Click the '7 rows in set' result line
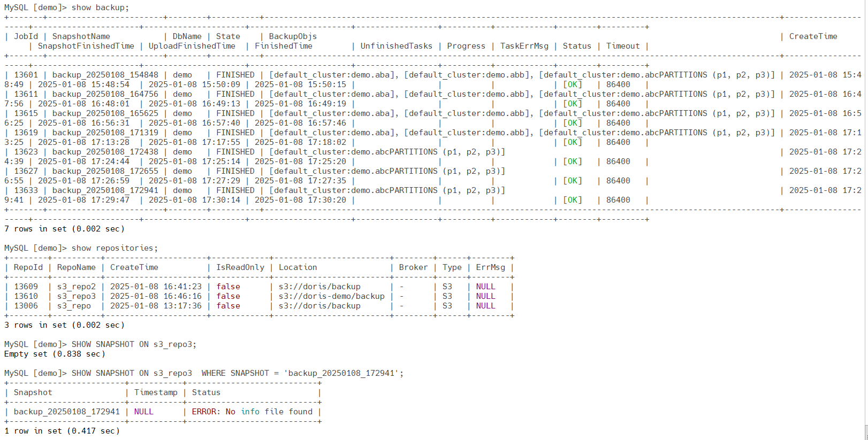 [64, 229]
